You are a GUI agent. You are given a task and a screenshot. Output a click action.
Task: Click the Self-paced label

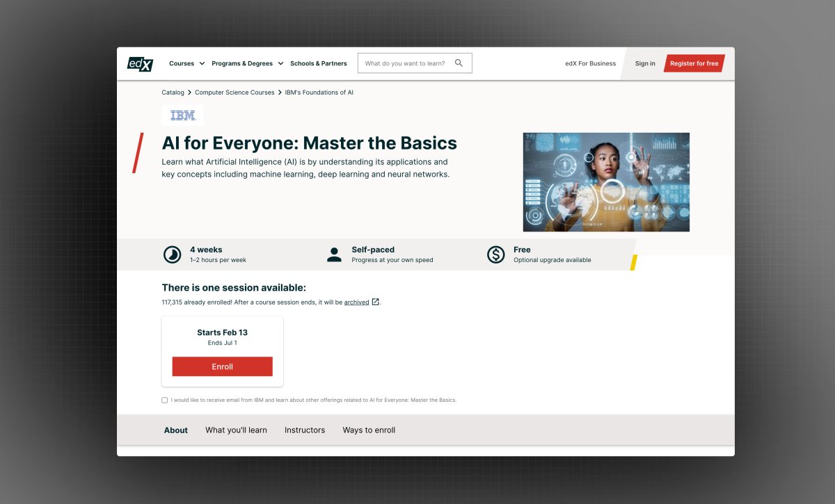373,250
